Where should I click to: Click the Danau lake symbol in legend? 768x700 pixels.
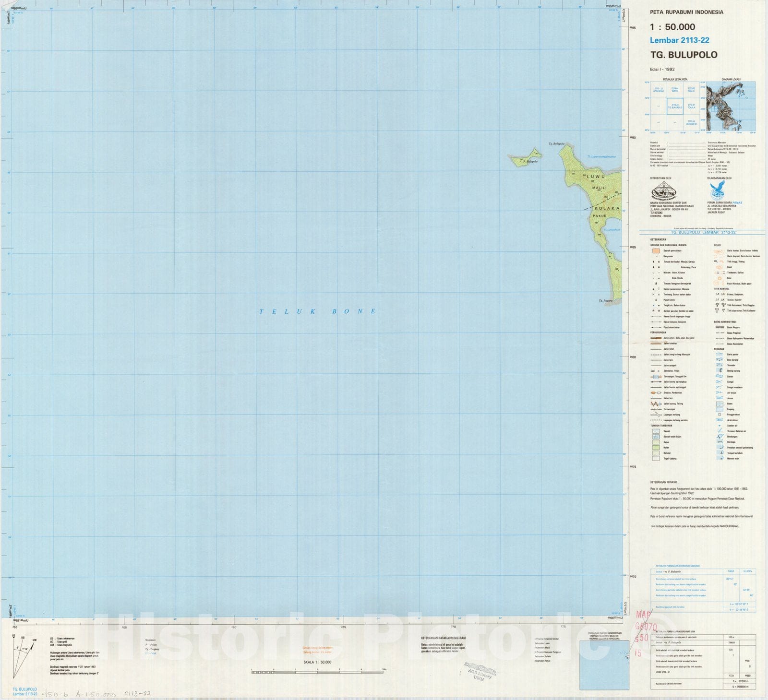(719, 376)
